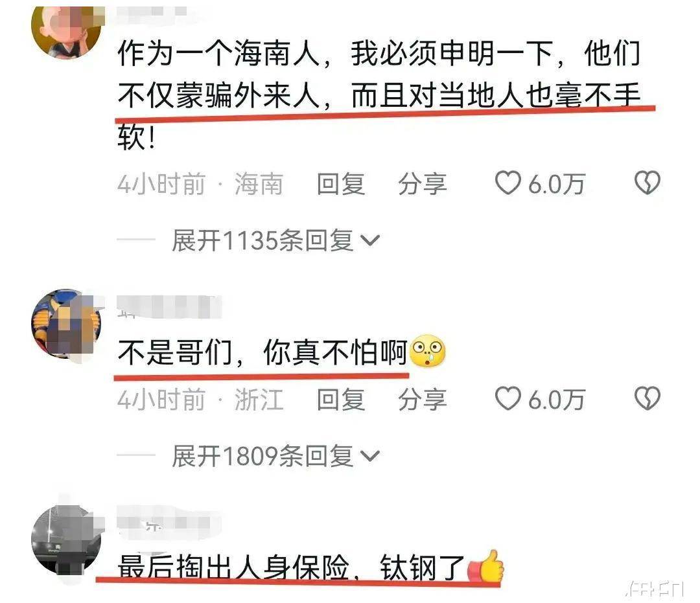The height and width of the screenshot is (603, 700).
Task: Tap the blurred username of second commenter
Action: click(169, 307)
